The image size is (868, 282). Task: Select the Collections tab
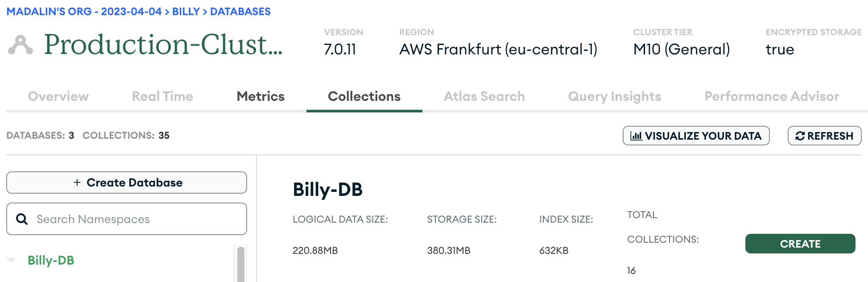click(364, 96)
